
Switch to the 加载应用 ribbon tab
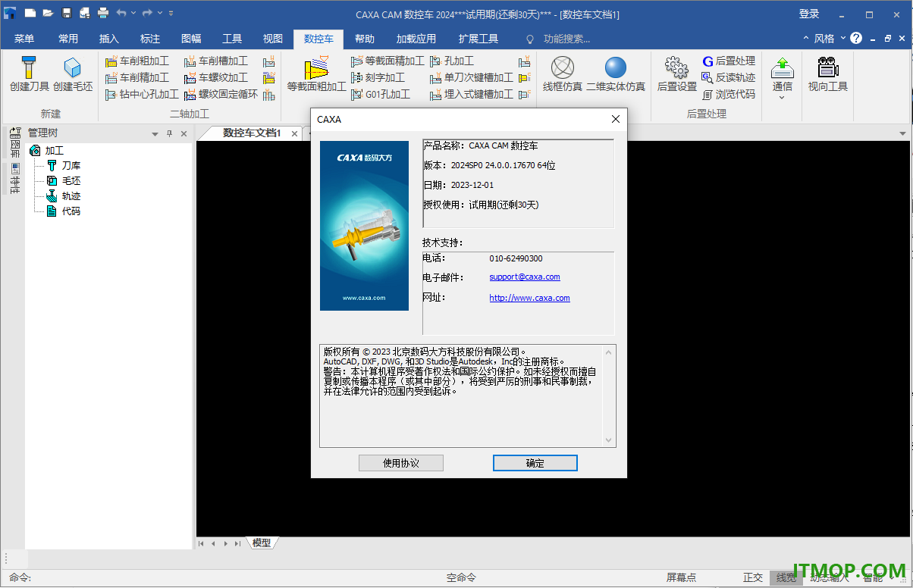[416, 39]
